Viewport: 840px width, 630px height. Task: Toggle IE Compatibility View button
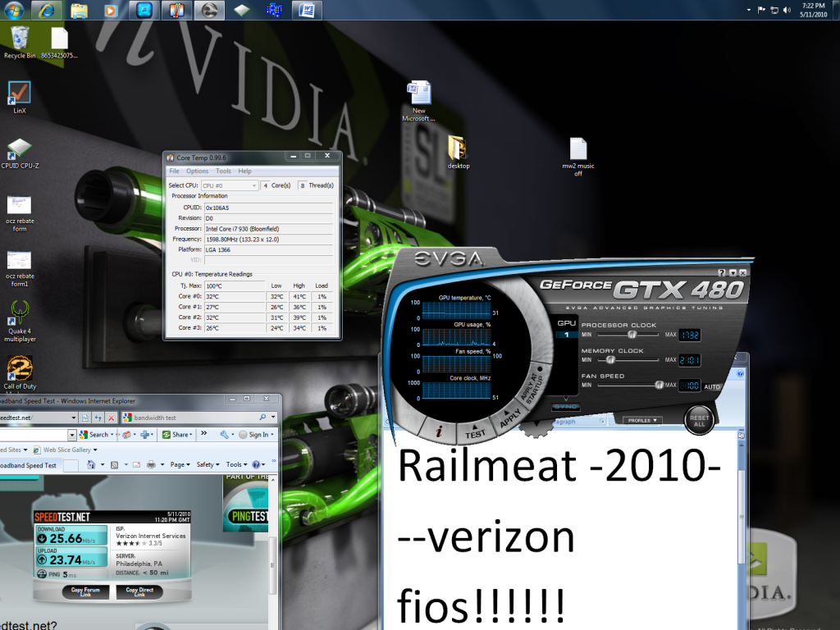(85, 418)
